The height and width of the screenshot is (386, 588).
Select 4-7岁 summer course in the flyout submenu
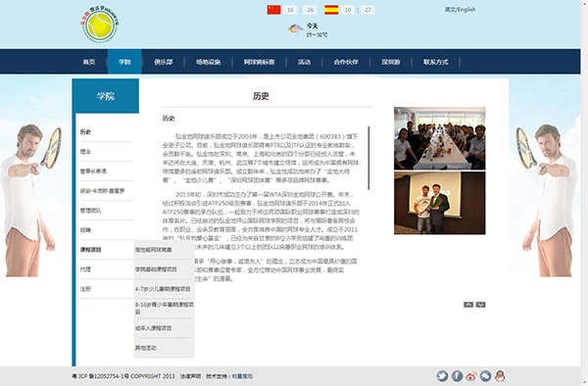click(x=163, y=289)
